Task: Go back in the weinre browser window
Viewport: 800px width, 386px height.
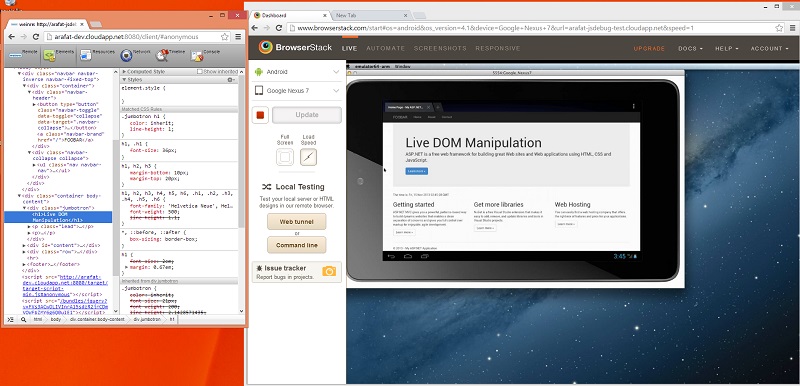Action: (x=12, y=37)
